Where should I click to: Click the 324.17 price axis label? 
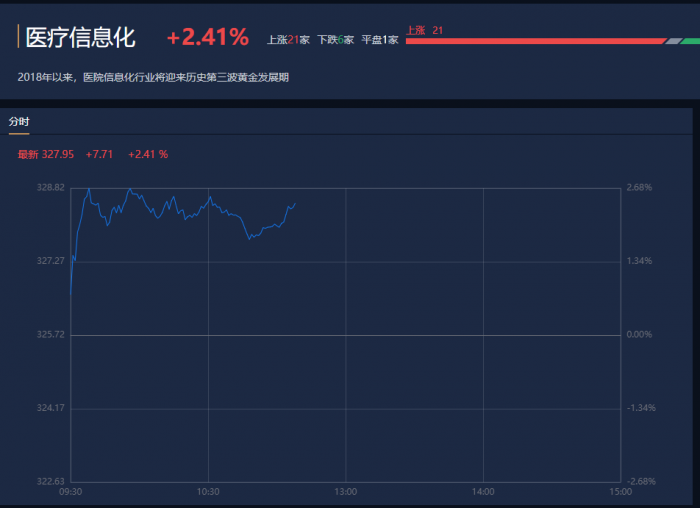50,408
